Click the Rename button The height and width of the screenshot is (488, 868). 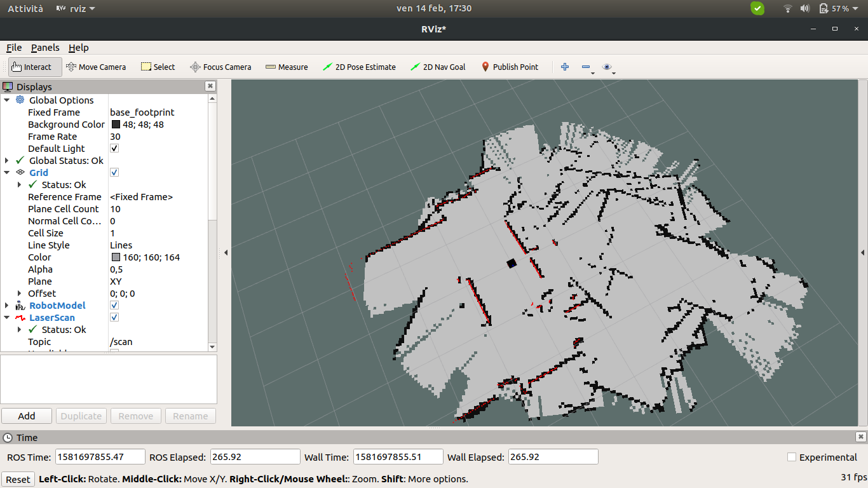[191, 416]
